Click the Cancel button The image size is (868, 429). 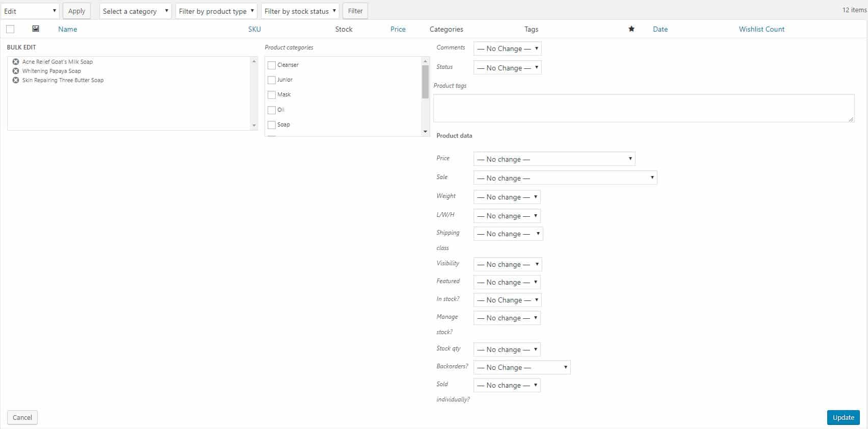pos(22,417)
